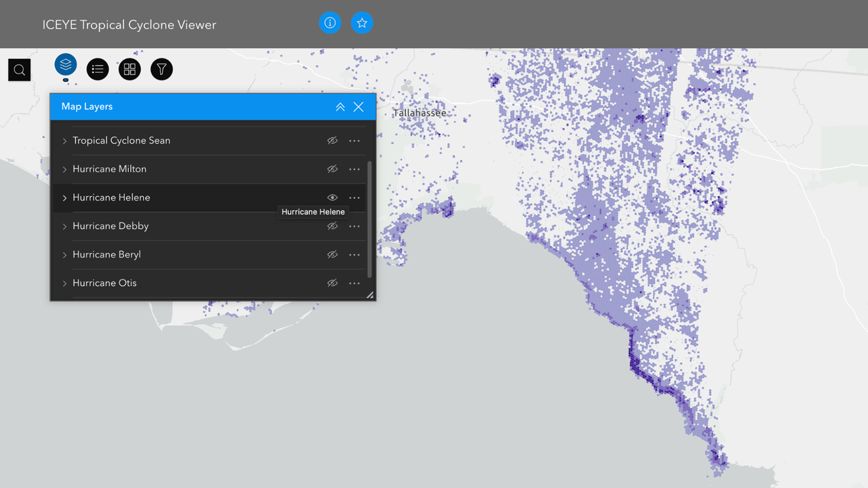Click the Map Layers panel scrollbar
868x488 pixels.
click(369, 219)
